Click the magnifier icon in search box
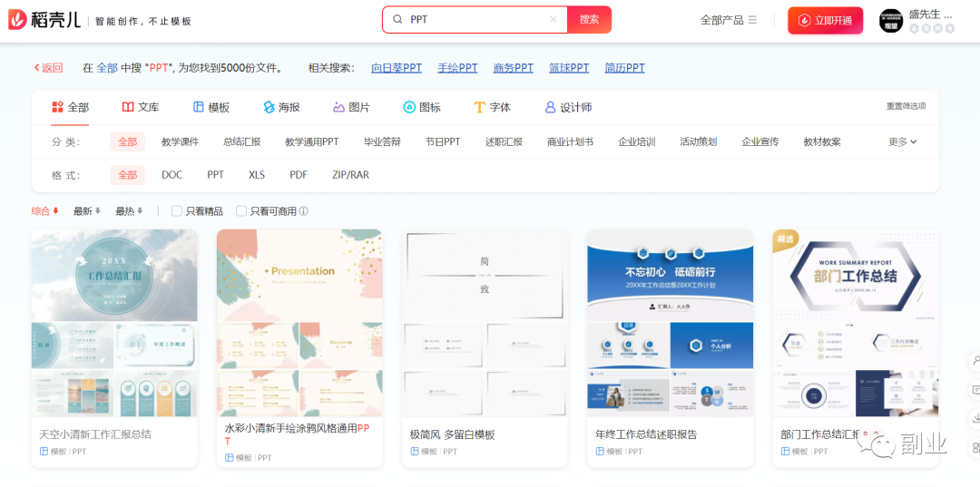980x487 pixels. [x=397, y=19]
